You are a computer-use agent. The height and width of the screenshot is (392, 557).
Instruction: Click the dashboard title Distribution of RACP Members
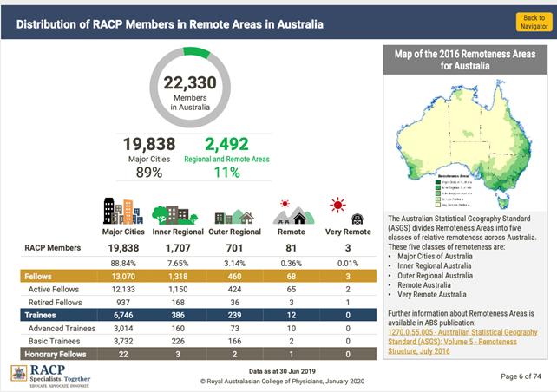coord(170,24)
